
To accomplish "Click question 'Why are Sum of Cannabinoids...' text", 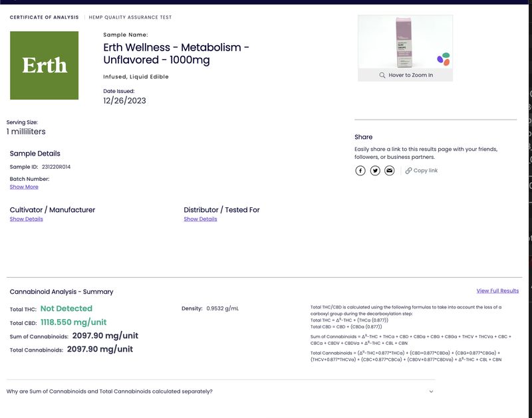I will (x=109, y=391).
